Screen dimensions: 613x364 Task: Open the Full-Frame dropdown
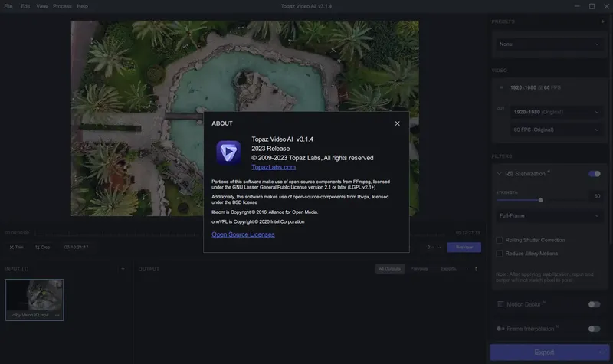(x=549, y=216)
